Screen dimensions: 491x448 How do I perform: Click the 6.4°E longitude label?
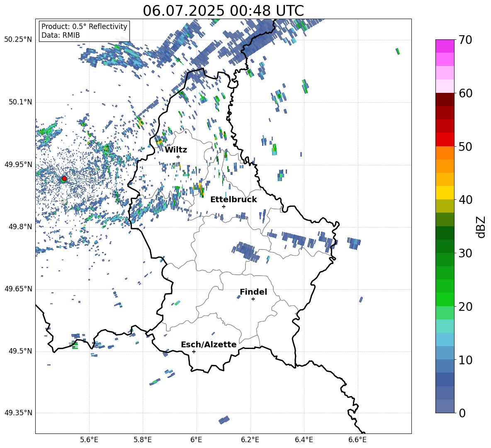[x=304, y=440]
